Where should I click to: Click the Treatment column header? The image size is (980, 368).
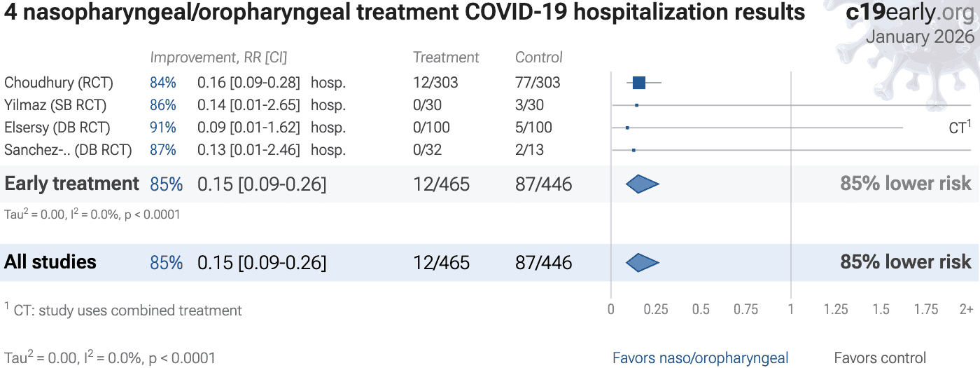pos(446,57)
